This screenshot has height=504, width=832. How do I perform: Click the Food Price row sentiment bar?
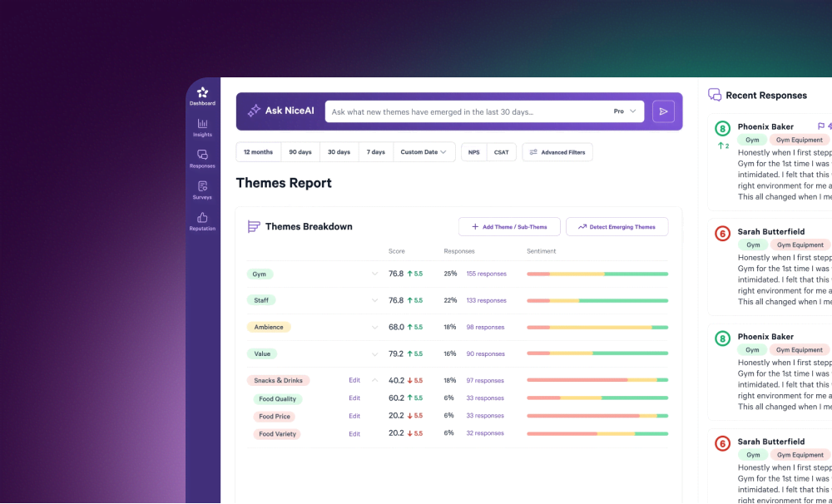click(x=597, y=416)
